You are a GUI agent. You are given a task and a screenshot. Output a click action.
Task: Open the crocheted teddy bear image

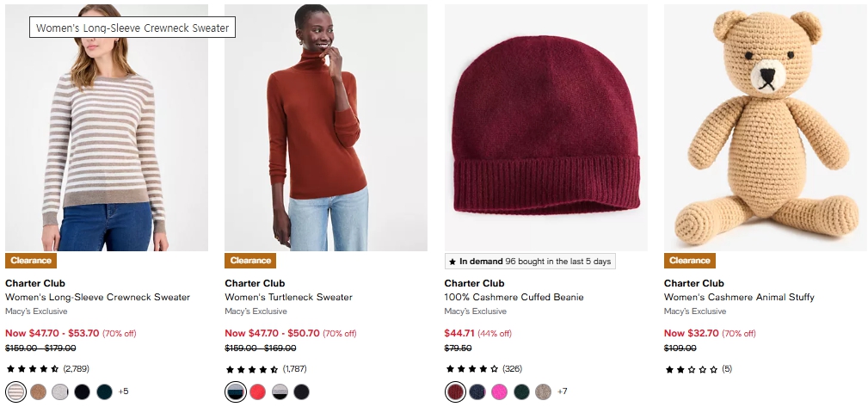click(x=765, y=129)
